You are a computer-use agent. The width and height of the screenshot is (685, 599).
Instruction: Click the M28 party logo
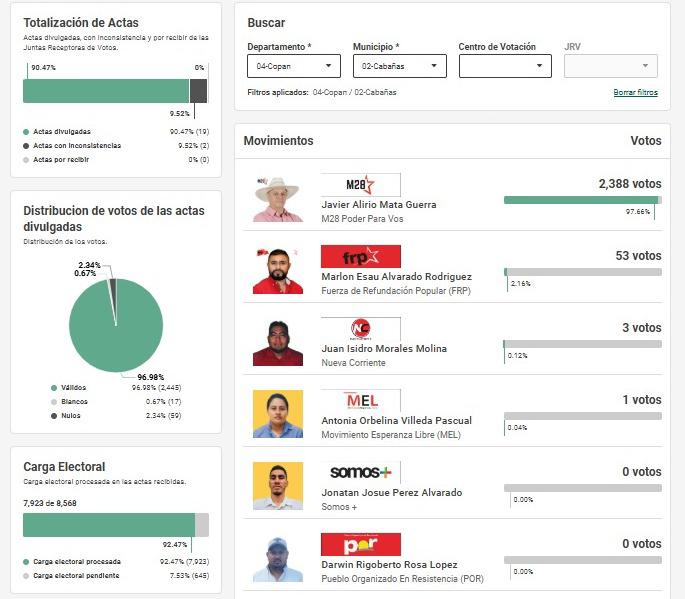(360, 185)
